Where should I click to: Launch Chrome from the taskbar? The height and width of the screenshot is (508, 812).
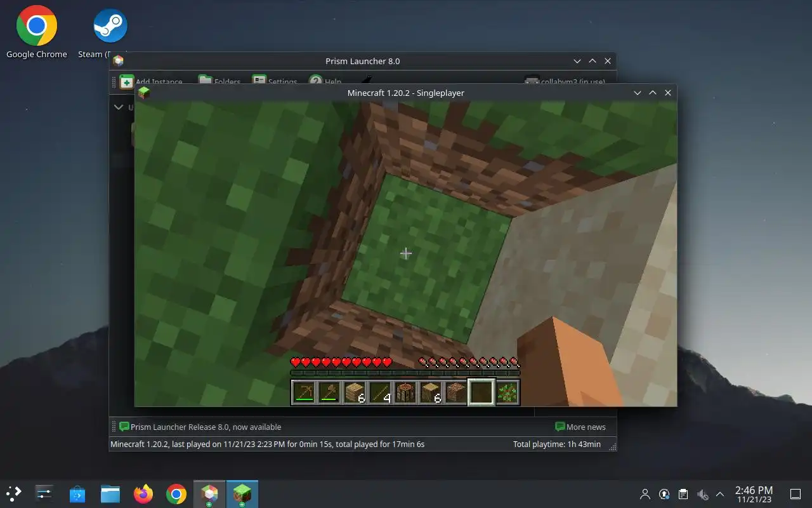(176, 494)
